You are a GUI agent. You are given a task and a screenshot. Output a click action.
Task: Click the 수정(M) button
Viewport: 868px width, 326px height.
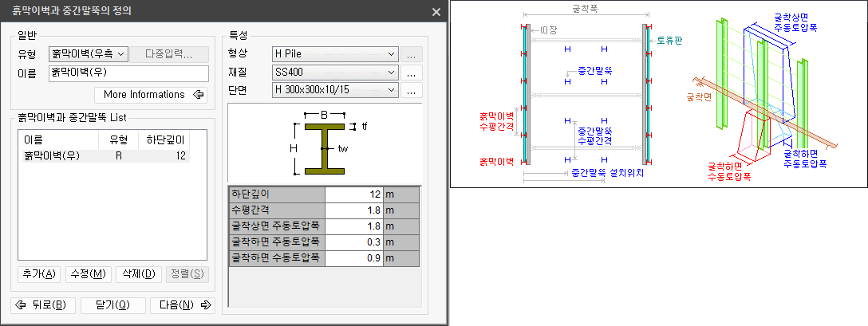pyautogui.click(x=88, y=274)
